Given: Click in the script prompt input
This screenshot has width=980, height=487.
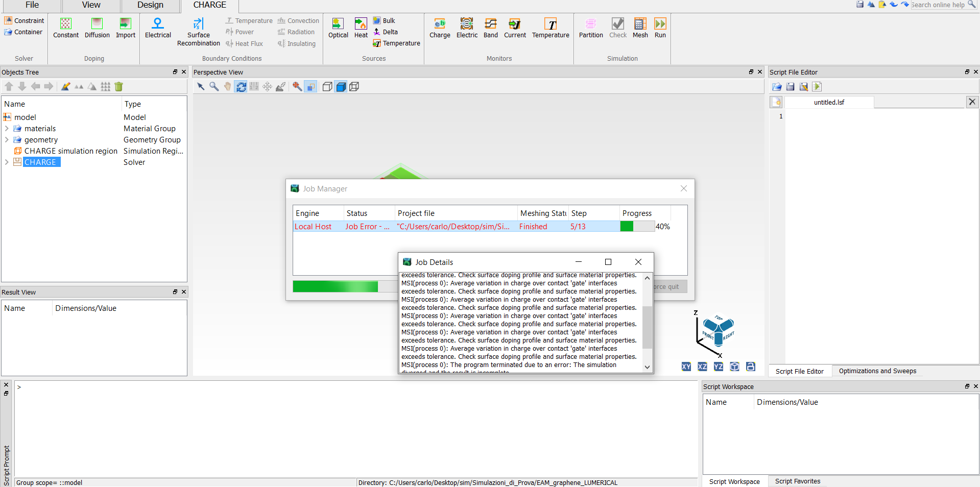Looking at the screenshot, I should [x=355, y=429].
